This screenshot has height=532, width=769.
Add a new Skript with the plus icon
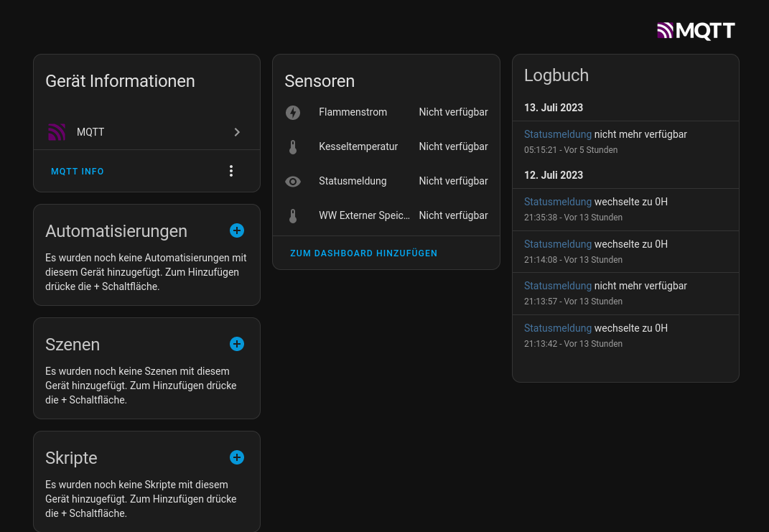[237, 457]
